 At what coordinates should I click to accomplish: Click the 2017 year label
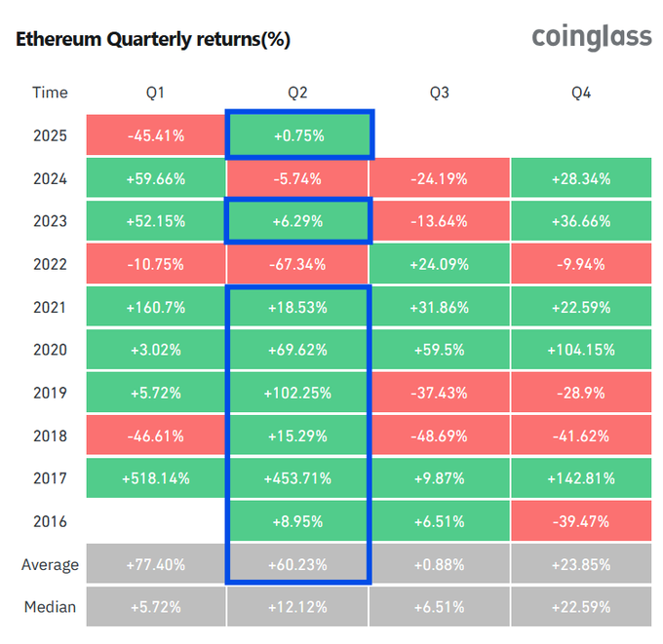pyautogui.click(x=50, y=478)
